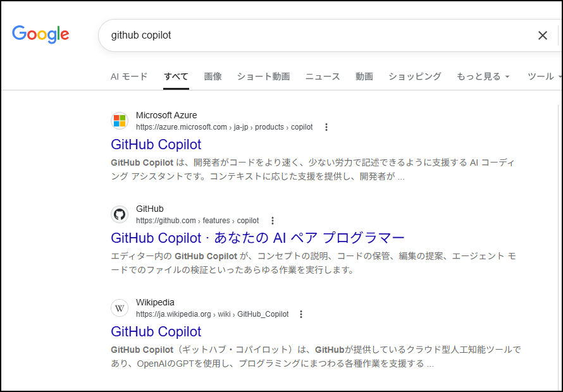This screenshot has height=392, width=563.
Task: Go to the ニュース tab
Action: pyautogui.click(x=323, y=77)
